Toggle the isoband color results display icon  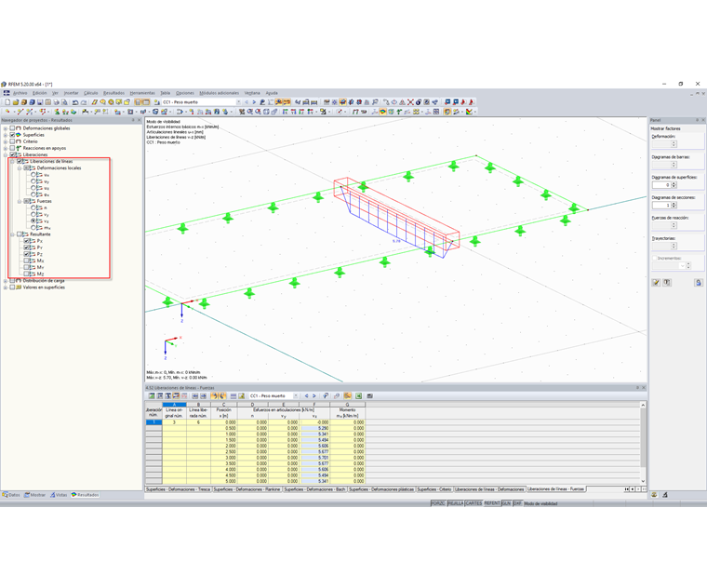tap(382, 112)
